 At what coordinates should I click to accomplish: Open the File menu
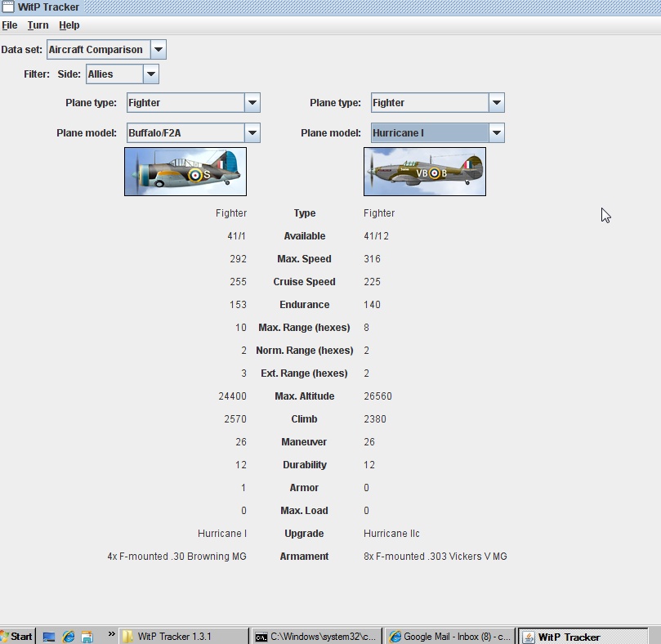pyautogui.click(x=9, y=25)
